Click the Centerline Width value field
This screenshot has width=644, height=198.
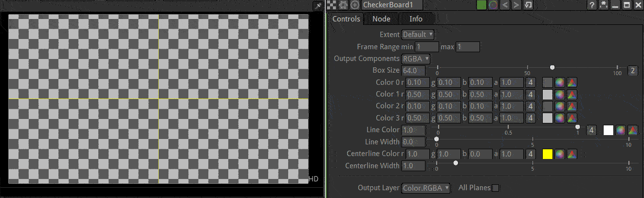click(413, 166)
